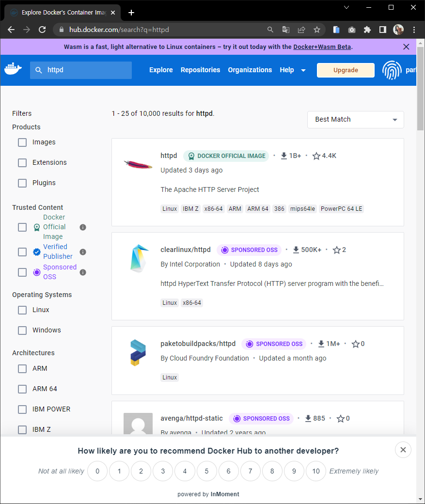This screenshot has height=504, width=425.
Task: Open a new browser tab
Action: point(131,13)
